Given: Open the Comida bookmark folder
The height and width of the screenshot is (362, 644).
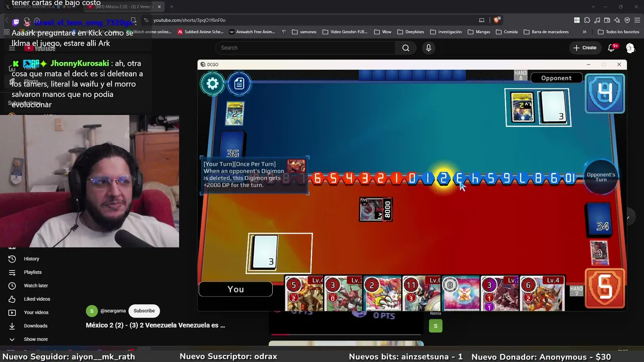Looking at the screenshot, I should [x=506, y=32].
